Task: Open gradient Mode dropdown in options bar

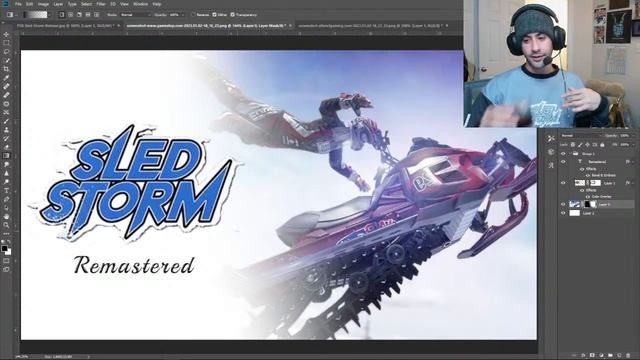Action: click(135, 15)
